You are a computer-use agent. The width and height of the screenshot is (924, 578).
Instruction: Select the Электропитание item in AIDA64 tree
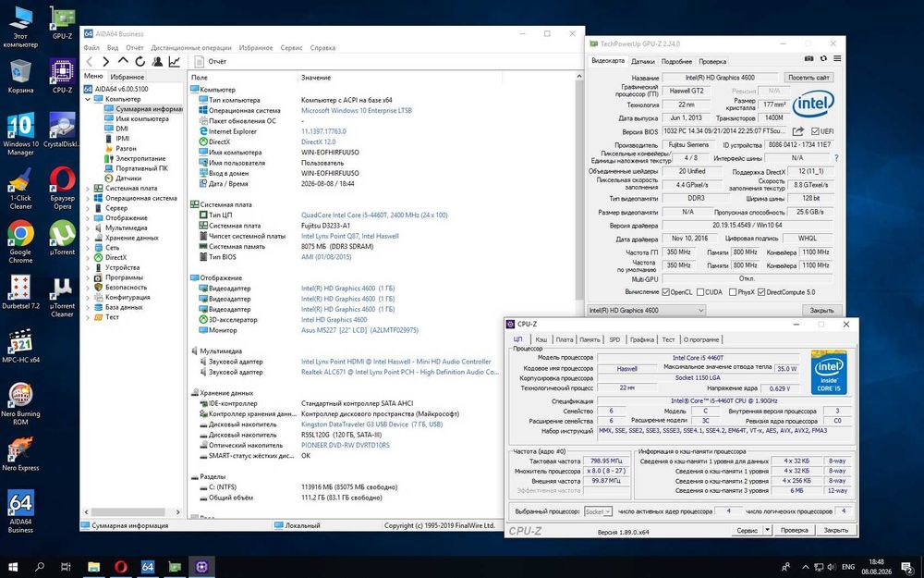[140, 159]
